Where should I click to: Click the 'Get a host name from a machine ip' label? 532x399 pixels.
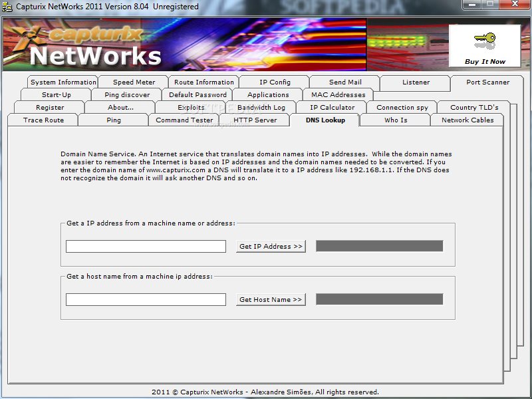pyautogui.click(x=140, y=277)
